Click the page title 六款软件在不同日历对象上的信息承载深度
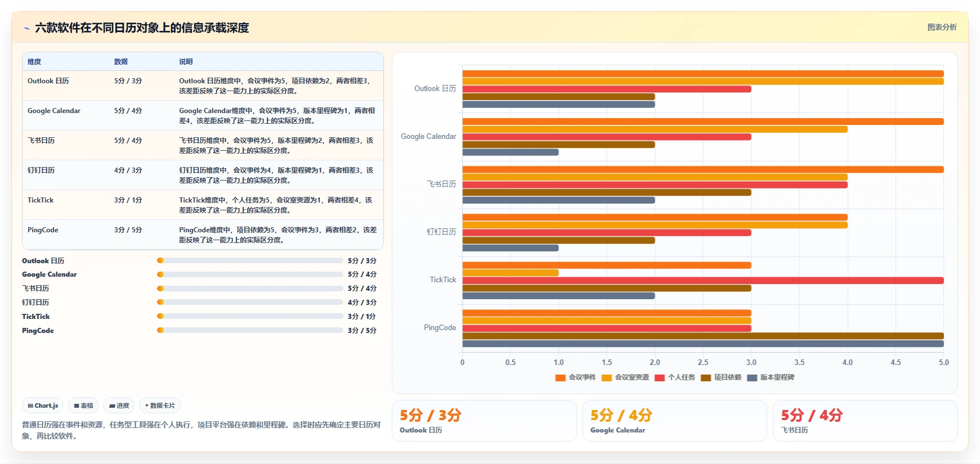This screenshot has width=980, height=464. [x=142, y=28]
